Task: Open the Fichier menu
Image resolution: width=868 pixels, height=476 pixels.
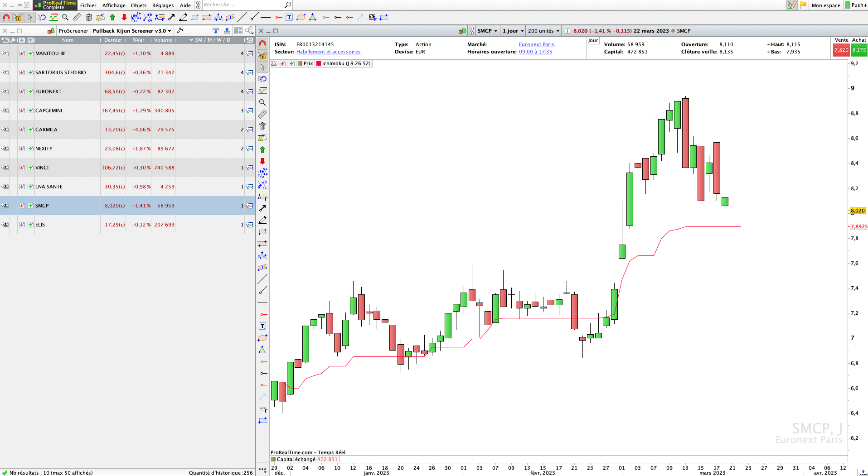Action: [88, 5]
